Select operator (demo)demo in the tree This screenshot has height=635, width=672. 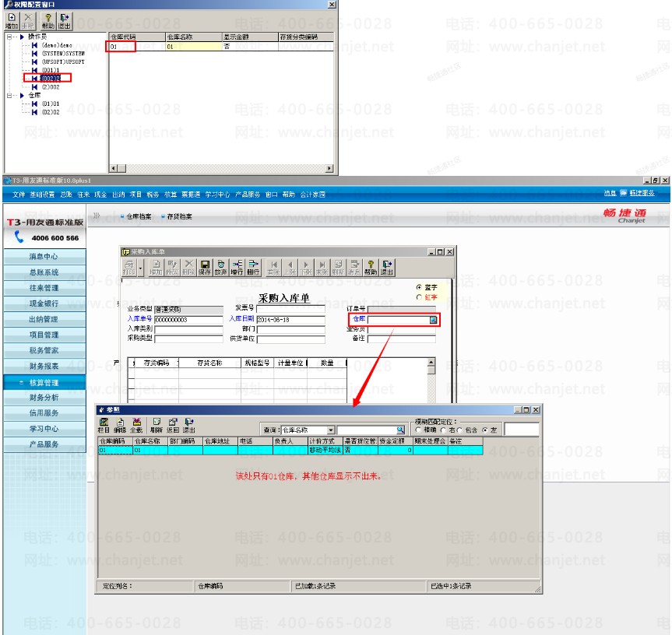pos(57,45)
